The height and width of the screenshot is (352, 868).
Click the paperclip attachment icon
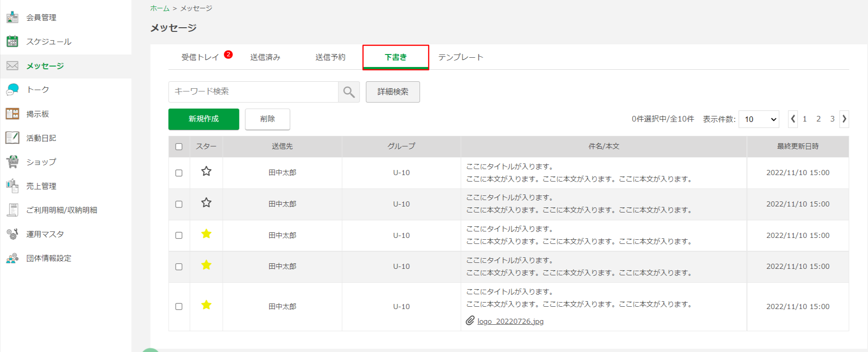point(470,321)
